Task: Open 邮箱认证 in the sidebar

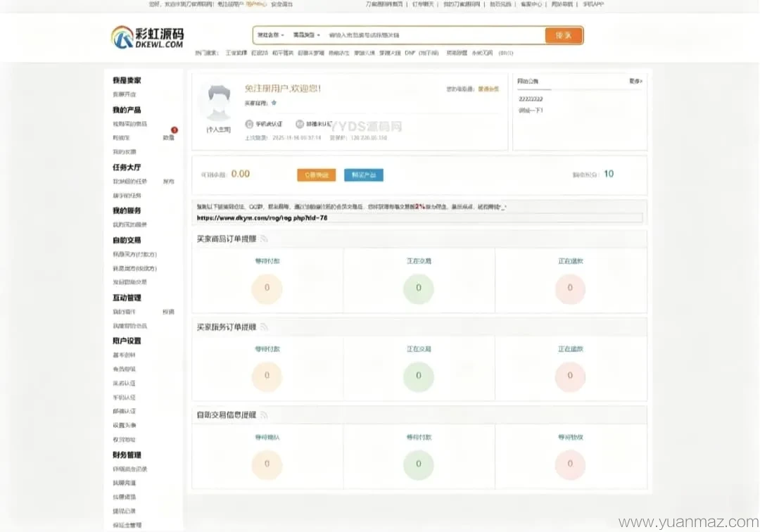Action: tap(125, 412)
